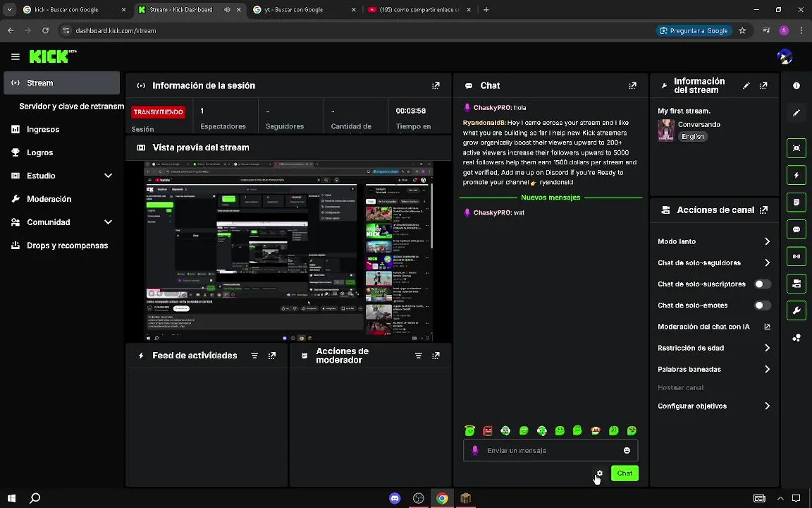Toggle the chat bubble widget icon in right rail
This screenshot has height=508, width=812.
pyautogui.click(x=796, y=229)
